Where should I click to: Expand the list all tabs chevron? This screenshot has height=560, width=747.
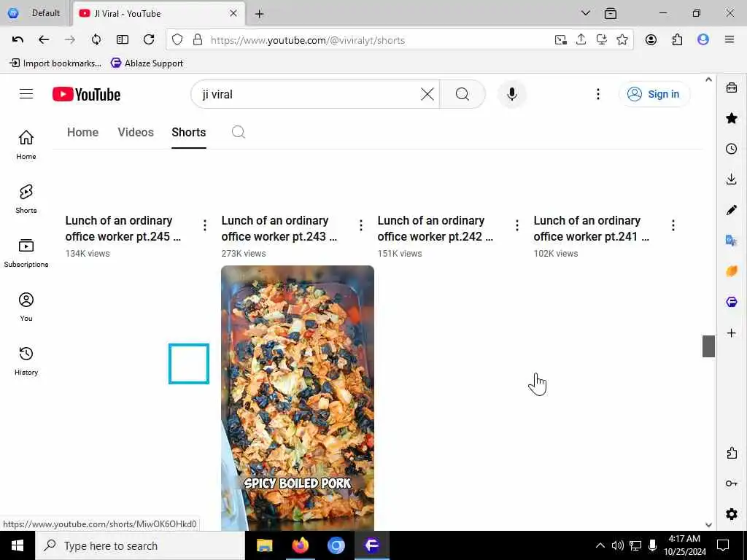(586, 13)
